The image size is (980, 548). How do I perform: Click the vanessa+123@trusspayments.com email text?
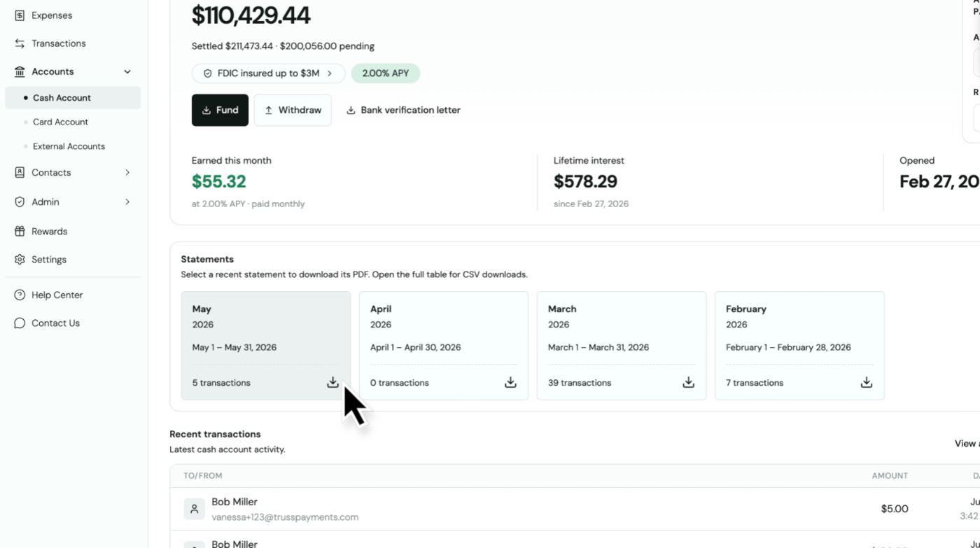pos(285,517)
